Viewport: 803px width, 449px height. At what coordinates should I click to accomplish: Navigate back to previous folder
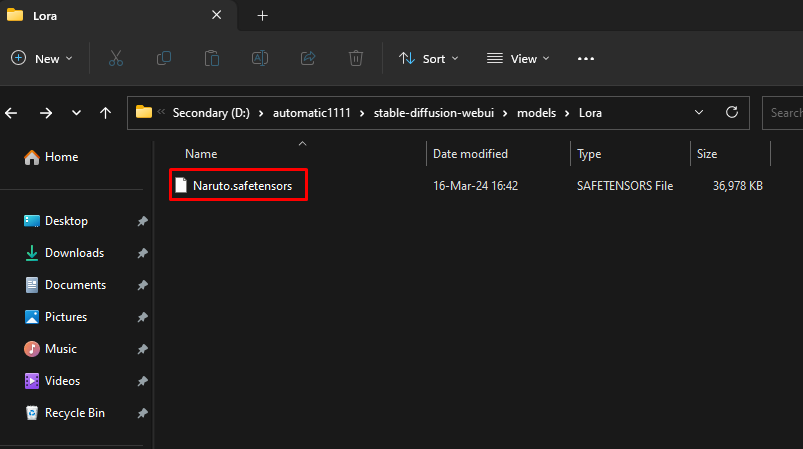click(x=12, y=113)
